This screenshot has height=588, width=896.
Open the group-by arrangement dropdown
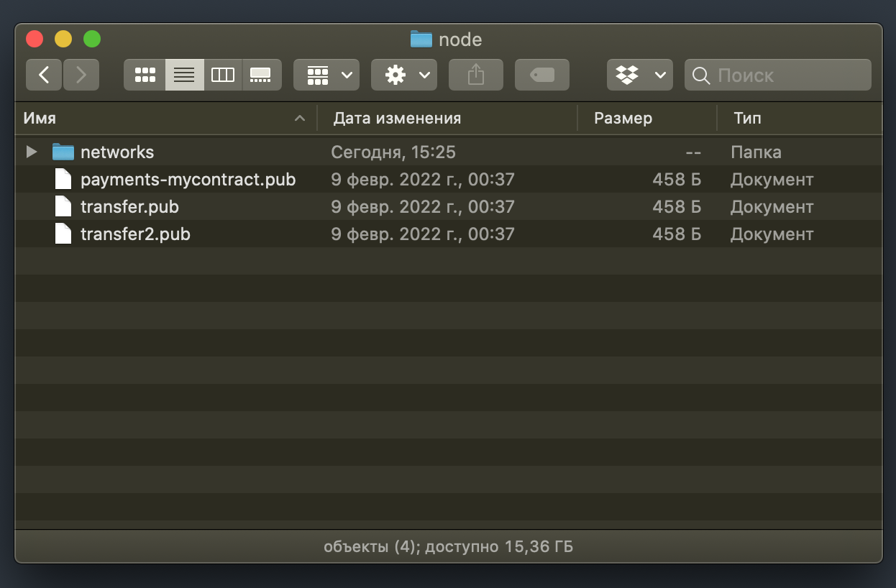point(326,75)
